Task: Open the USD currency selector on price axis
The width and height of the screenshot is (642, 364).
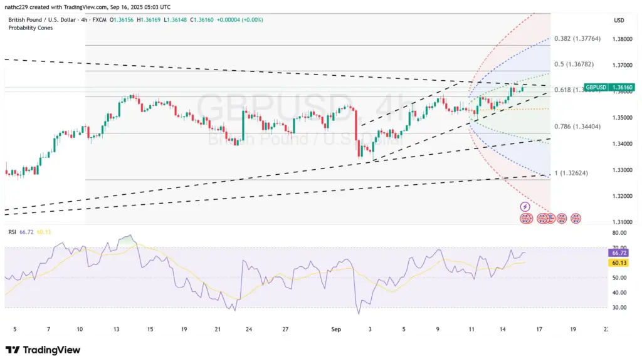Action: pos(619,21)
